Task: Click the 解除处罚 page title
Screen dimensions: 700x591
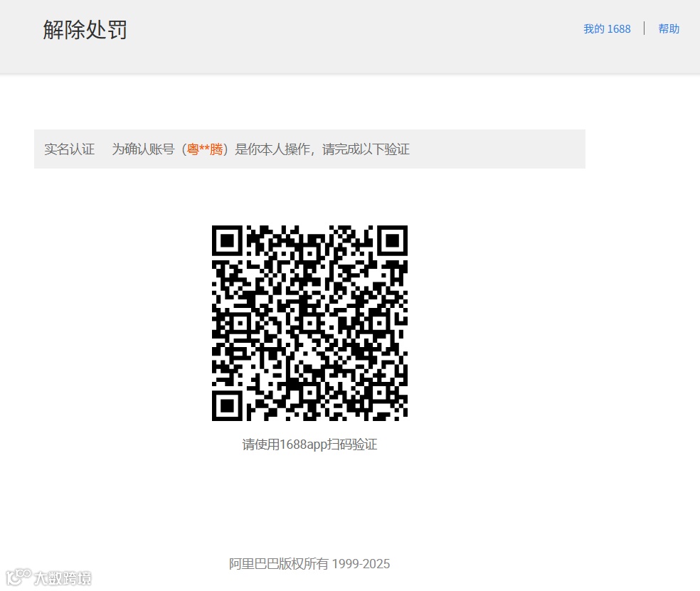Action: coord(85,30)
